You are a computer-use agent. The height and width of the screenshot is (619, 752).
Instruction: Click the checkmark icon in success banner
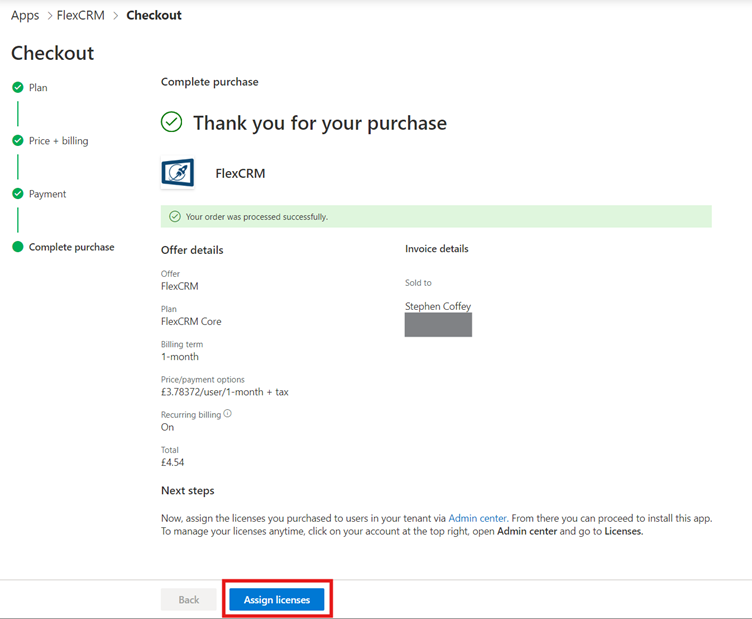pos(175,216)
